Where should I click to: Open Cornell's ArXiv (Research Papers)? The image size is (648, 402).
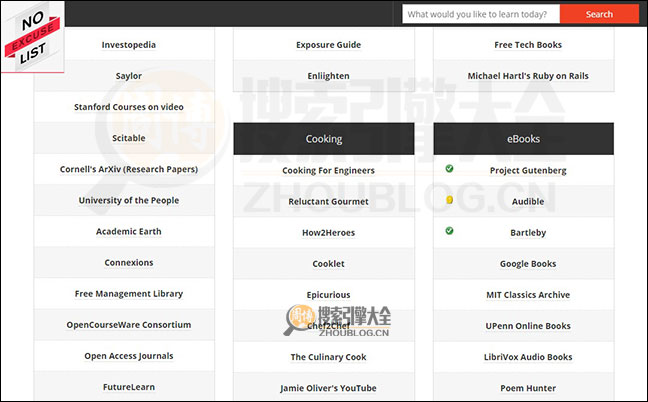click(x=129, y=169)
